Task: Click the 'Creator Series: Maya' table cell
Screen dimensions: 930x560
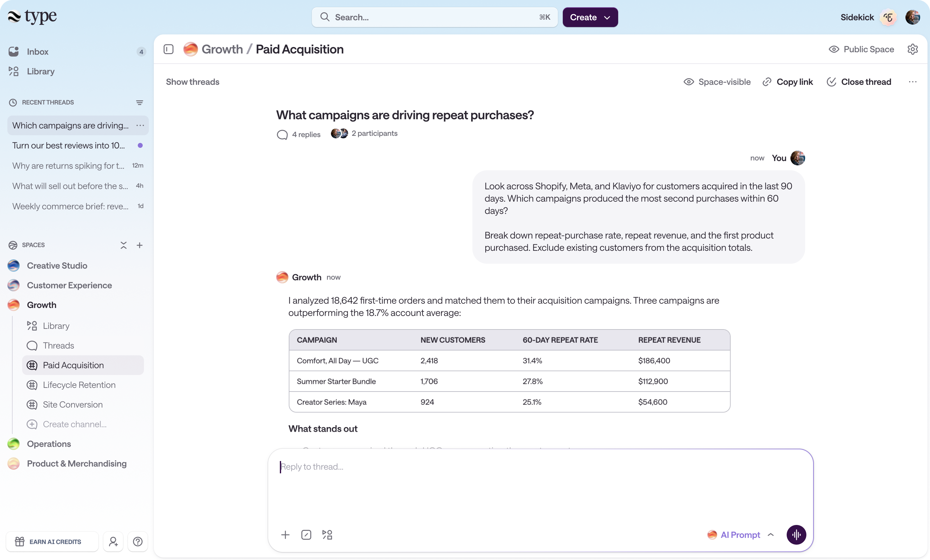Action: click(332, 402)
